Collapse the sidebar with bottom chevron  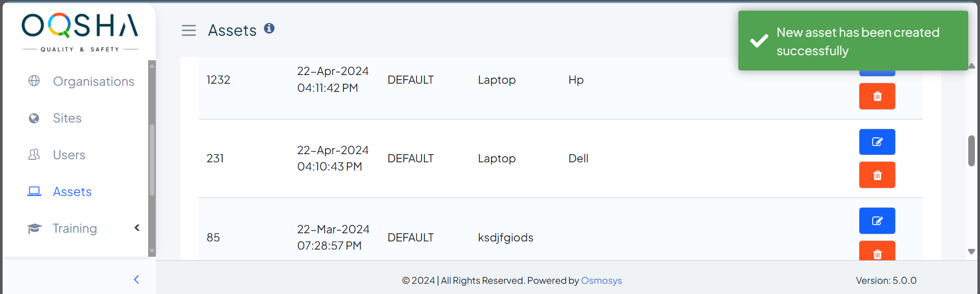click(136, 279)
